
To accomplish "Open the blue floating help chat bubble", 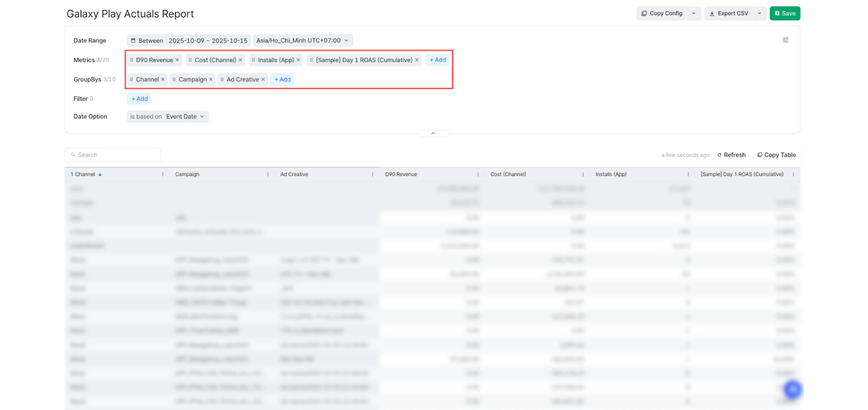I will point(793,389).
